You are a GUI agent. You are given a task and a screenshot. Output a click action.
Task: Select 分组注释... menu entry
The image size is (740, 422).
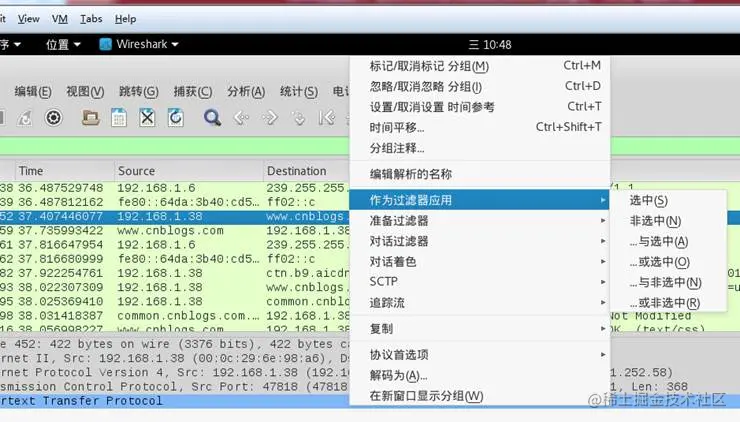coord(480,148)
